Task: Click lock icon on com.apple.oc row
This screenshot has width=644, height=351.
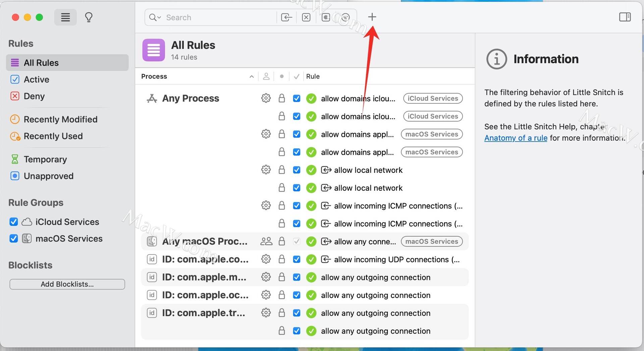Action: (282, 295)
